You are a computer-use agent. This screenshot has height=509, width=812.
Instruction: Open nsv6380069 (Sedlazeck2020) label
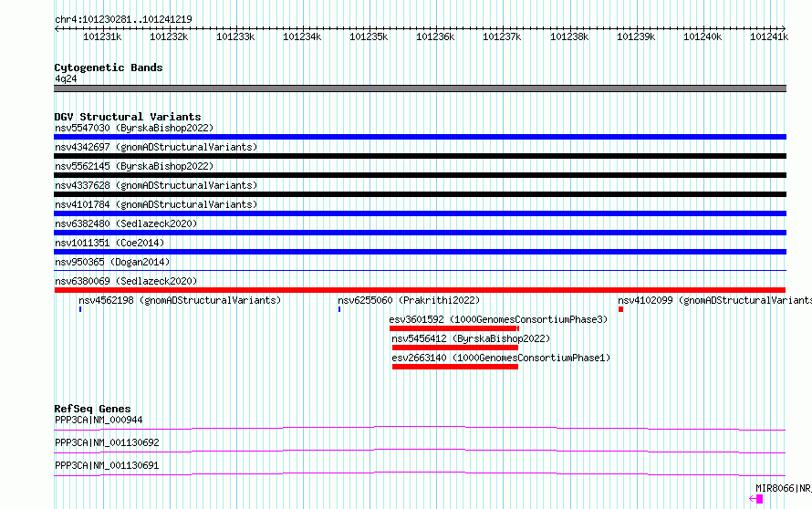[x=126, y=281]
